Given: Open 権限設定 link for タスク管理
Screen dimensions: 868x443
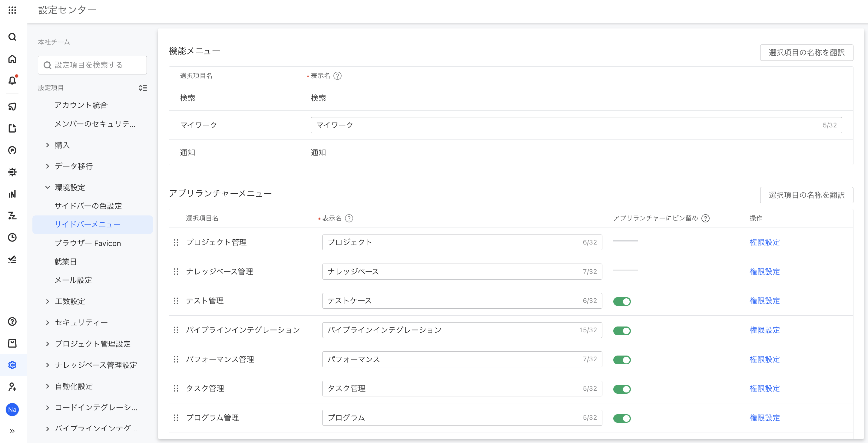Looking at the screenshot, I should (x=764, y=389).
